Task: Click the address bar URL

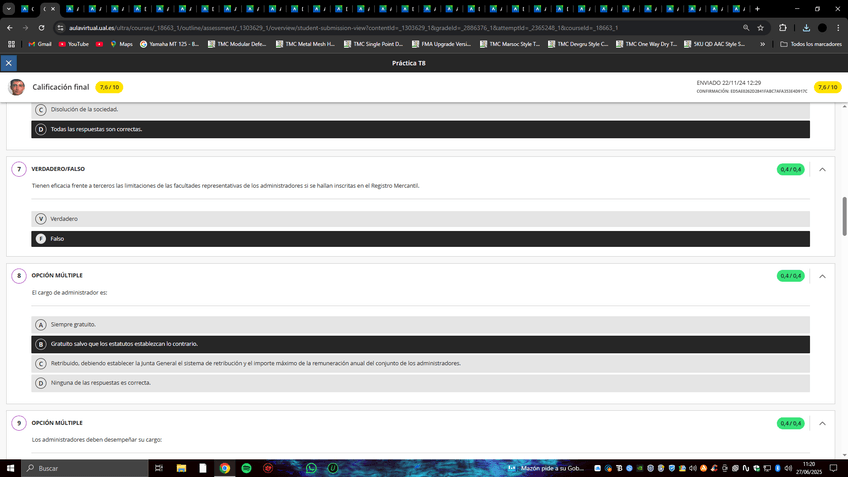Action: pyautogui.click(x=343, y=28)
